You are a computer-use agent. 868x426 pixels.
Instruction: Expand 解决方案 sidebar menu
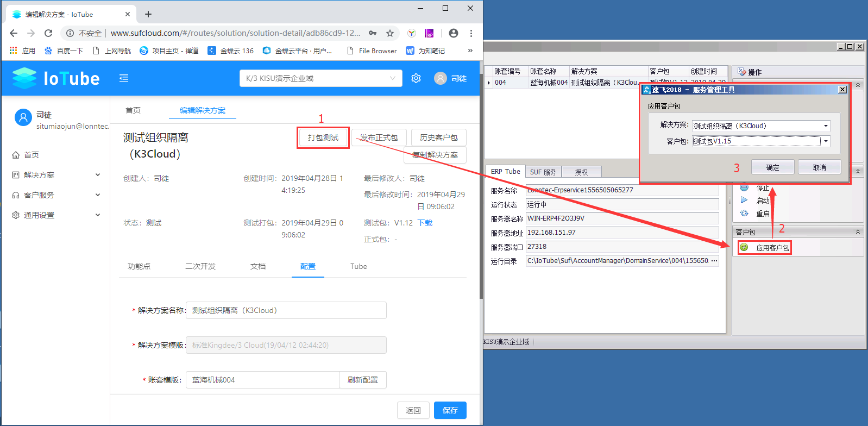coord(56,175)
